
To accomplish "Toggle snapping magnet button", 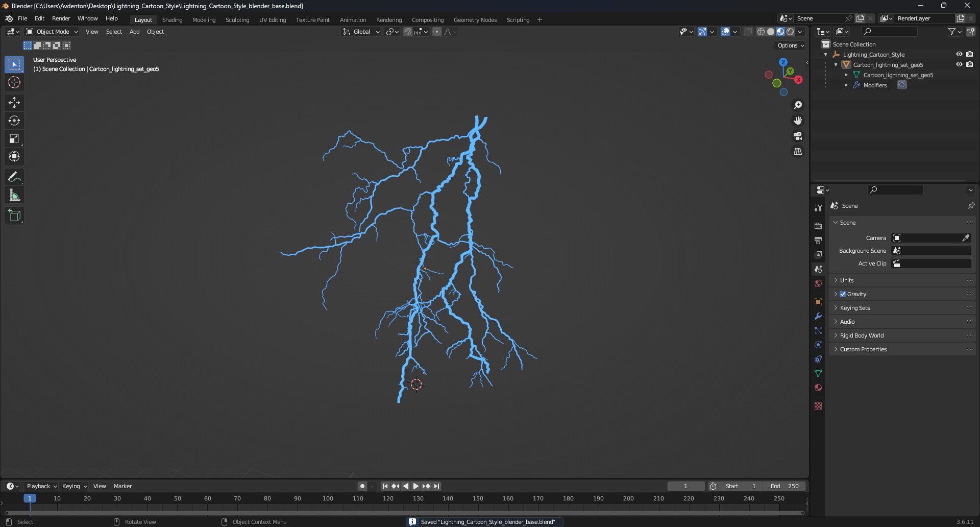I will tap(408, 32).
